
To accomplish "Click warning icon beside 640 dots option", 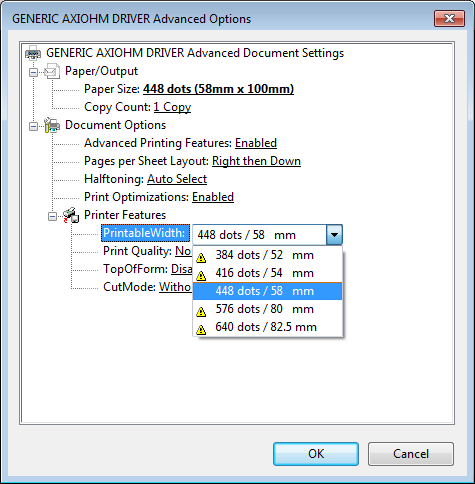I will point(201,329).
